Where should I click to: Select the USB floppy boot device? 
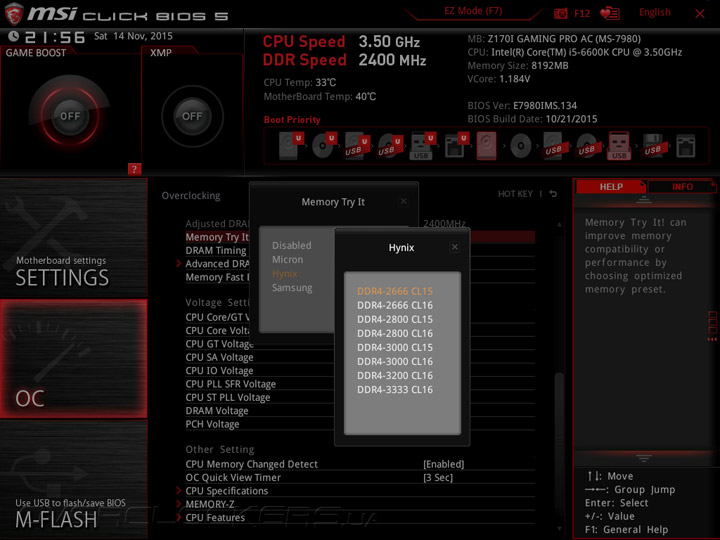click(x=653, y=146)
